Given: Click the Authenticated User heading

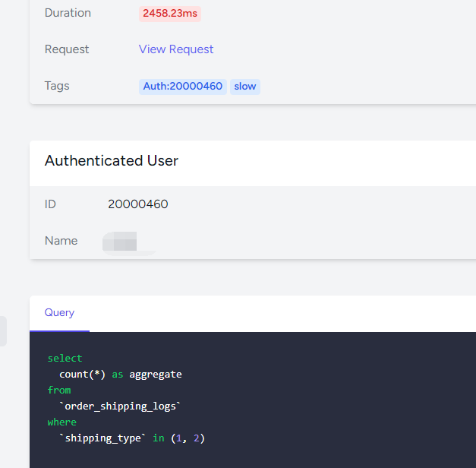Looking at the screenshot, I should pos(112,161).
